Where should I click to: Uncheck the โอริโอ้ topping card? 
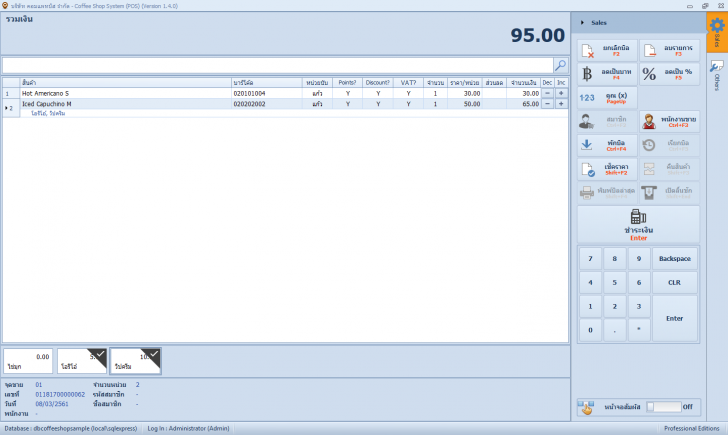(82, 361)
